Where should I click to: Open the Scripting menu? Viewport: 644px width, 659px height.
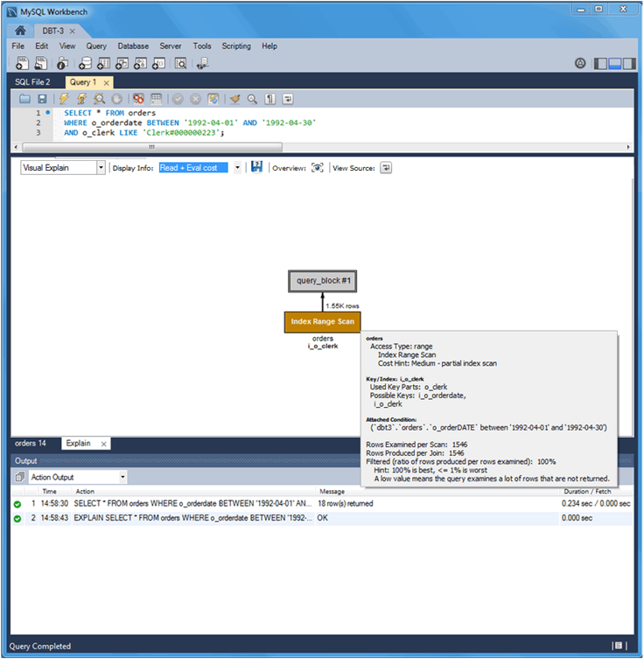tap(236, 46)
